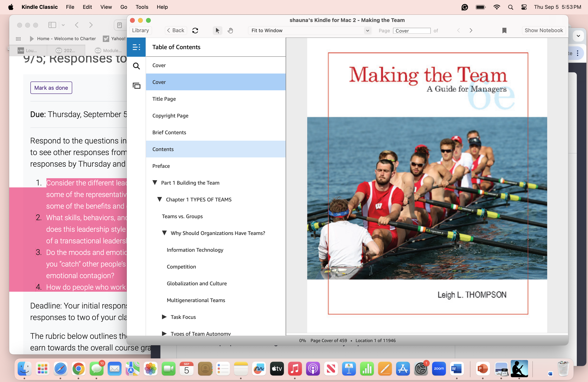The height and width of the screenshot is (382, 588).
Task: Toggle the sidebar in the background browser window
Action: [52, 25]
